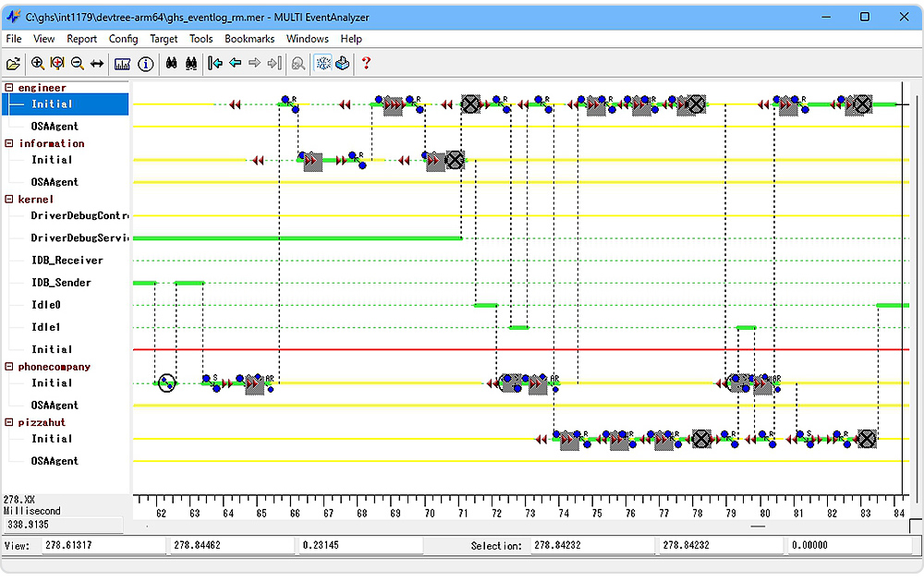Collapse the information group
This screenshot has width=924, height=581.
coord(9,143)
